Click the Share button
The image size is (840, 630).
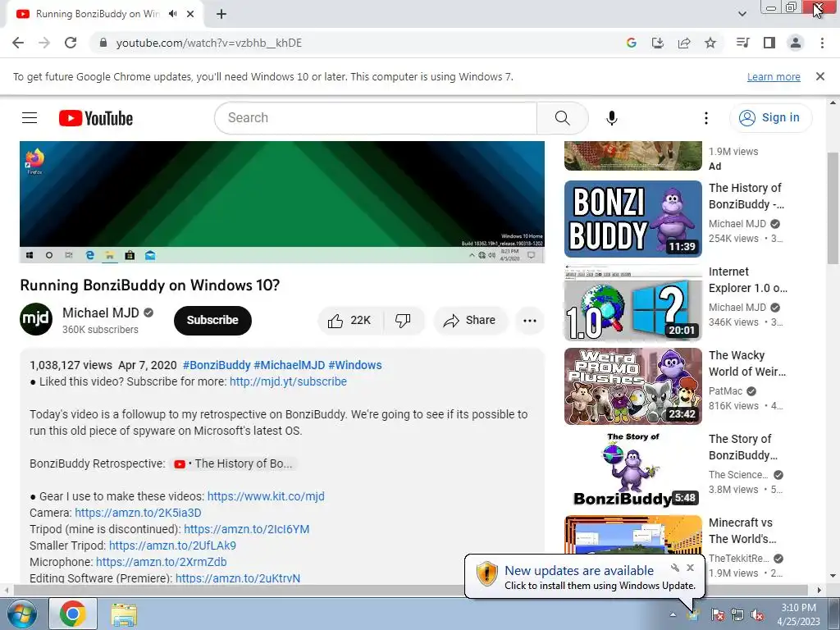(x=469, y=321)
